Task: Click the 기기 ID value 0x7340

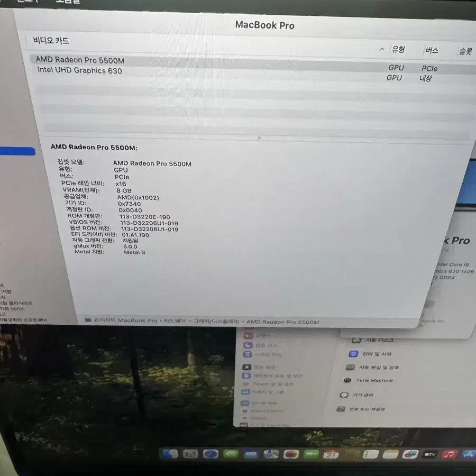Action: click(x=130, y=204)
